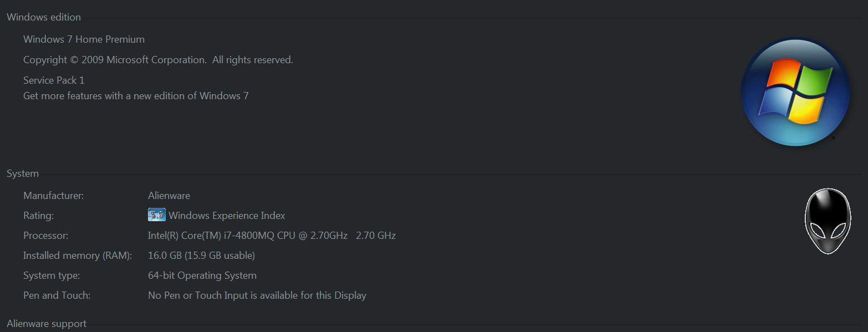868x332 pixels.
Task: Click the 5.9 rating score badge
Action: point(157,215)
